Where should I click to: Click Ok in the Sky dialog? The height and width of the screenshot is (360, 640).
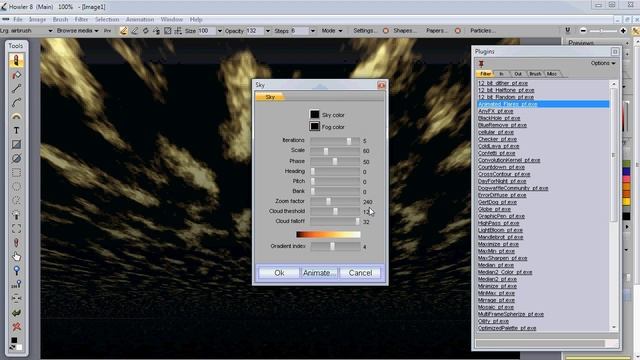279,273
